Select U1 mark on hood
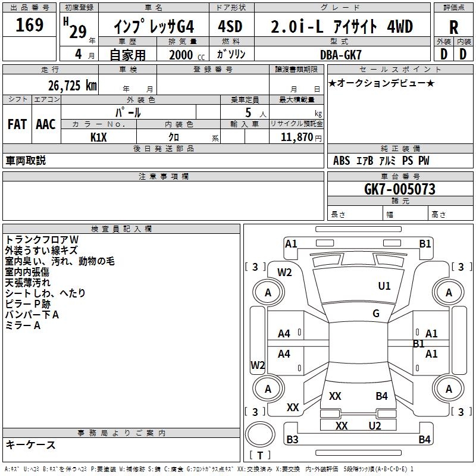The height and width of the screenshot is (476, 476). pos(384,286)
